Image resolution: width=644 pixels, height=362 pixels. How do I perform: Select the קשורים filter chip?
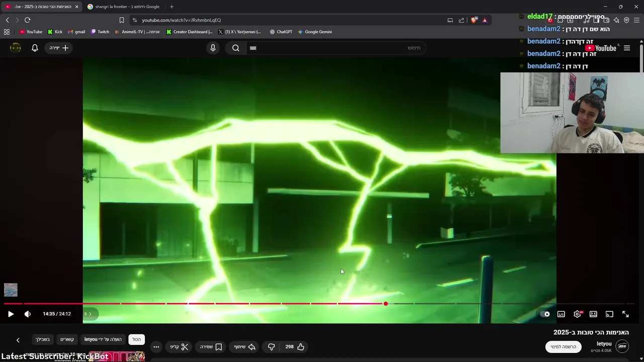67,339
